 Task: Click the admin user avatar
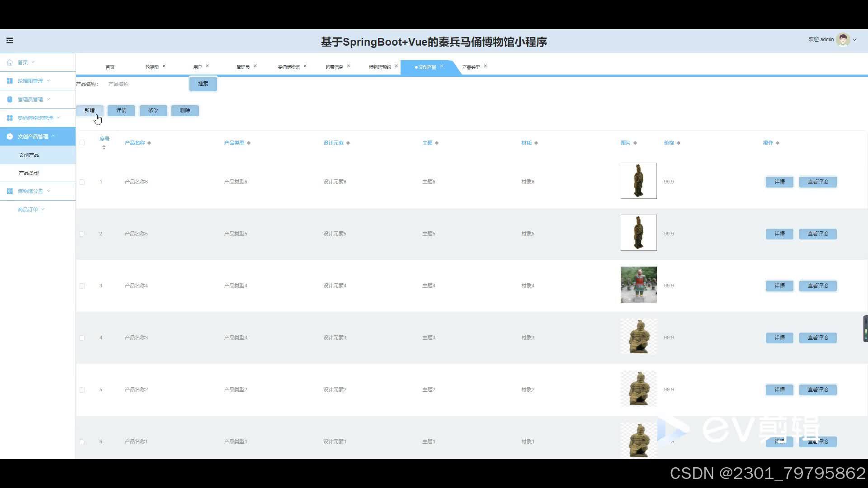click(843, 40)
